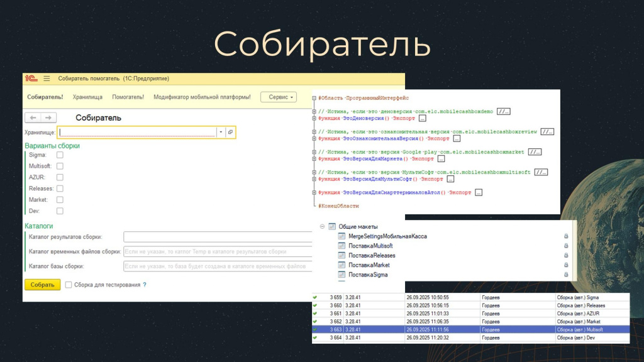Toggle fold marker of ЭтоВерсияДляСмарттерминаловАтол function
This screenshot has height=362, width=644.
tap(314, 192)
